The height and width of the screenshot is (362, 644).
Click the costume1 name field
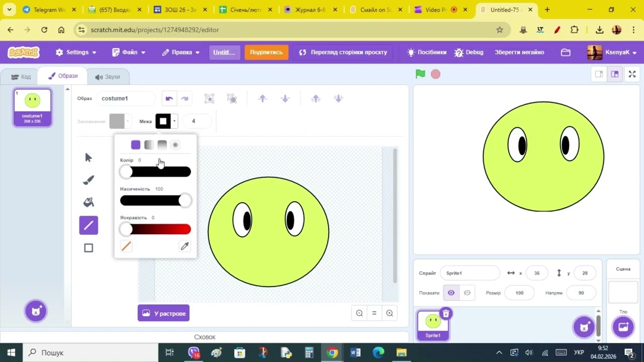click(x=126, y=99)
